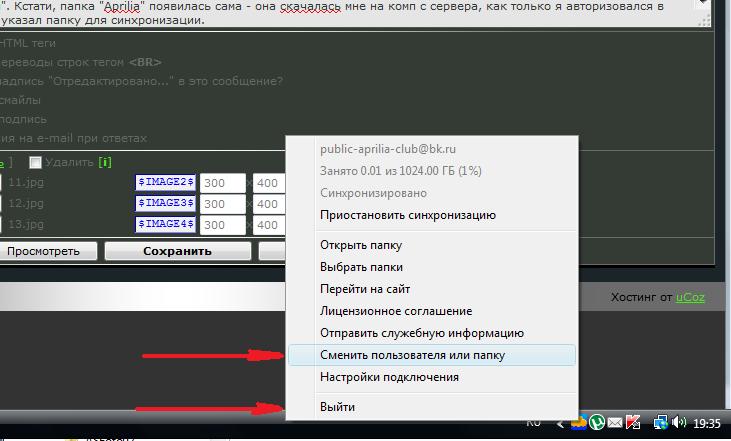
Task: Open "Настройки подключения" from the menu
Action: (x=389, y=377)
